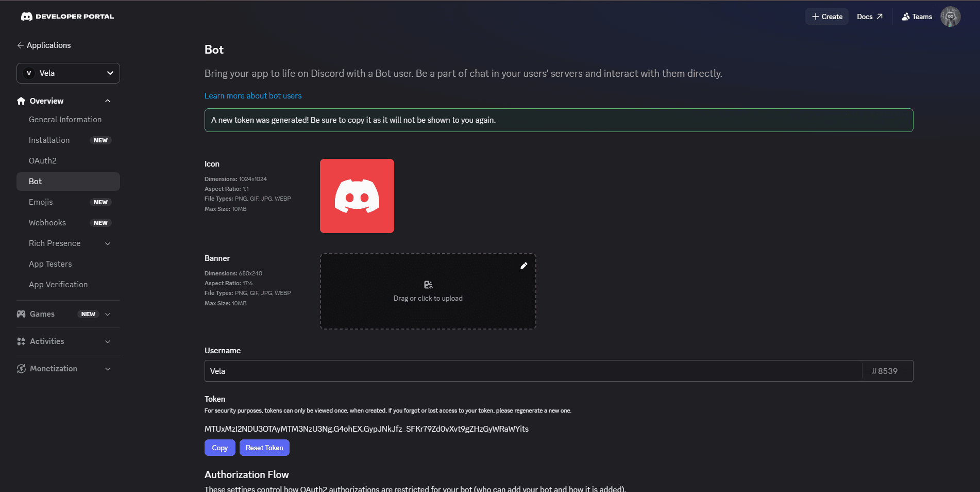Viewport: 980px width, 492px height.
Task: Click the new token generated notice
Action: (x=559, y=120)
